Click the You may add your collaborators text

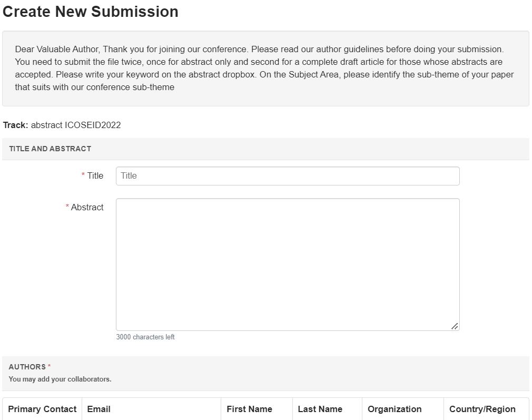60,379
